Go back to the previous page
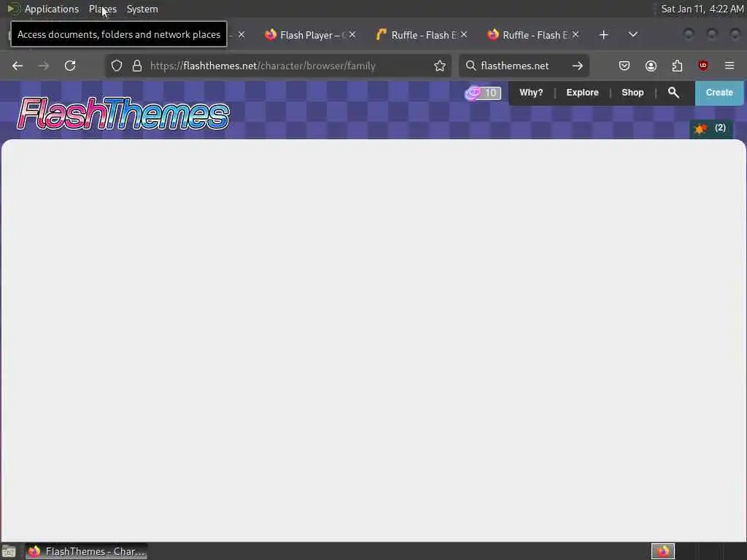 pyautogui.click(x=18, y=66)
